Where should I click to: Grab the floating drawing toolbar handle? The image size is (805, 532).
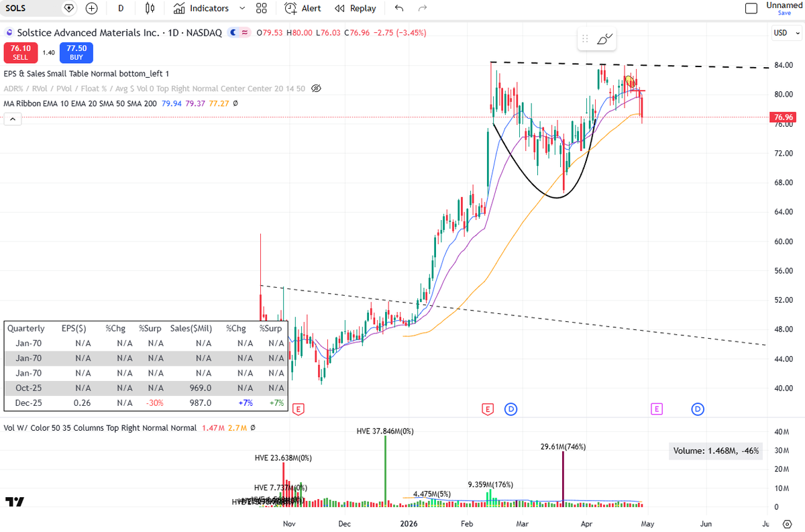[x=585, y=39]
